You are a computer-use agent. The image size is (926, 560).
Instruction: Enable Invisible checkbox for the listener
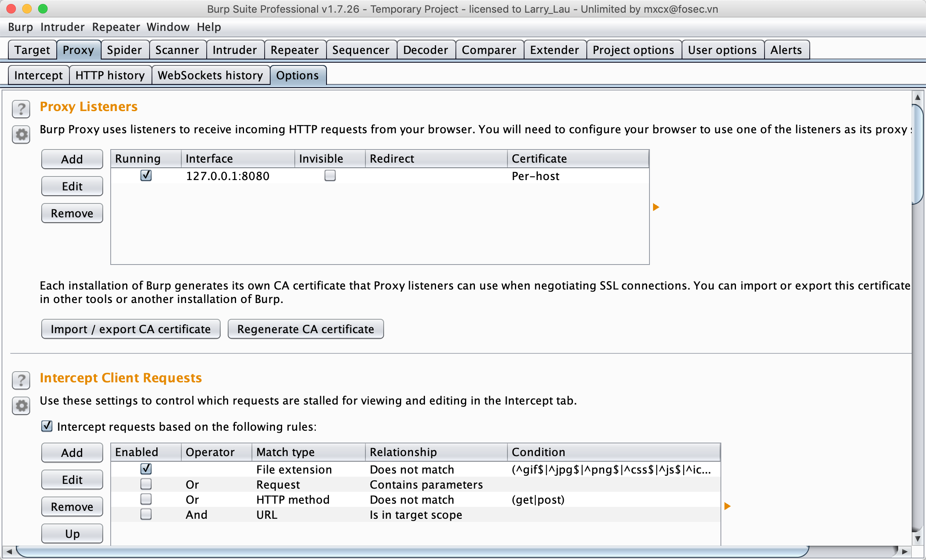[330, 175]
